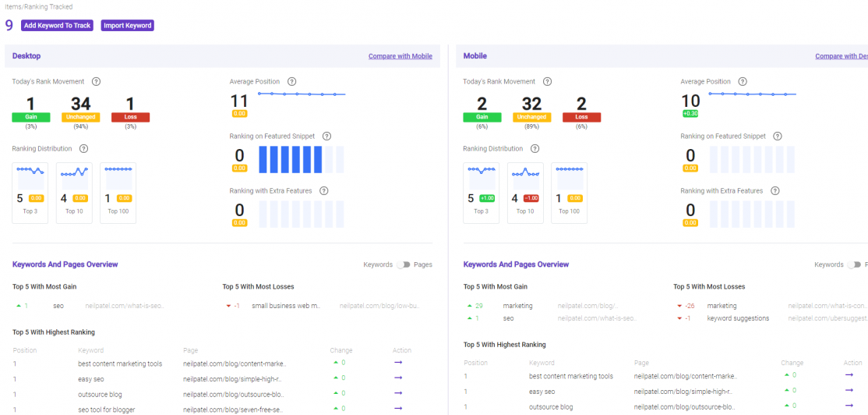Click action arrow for Desktop seo tool for blogger
The image size is (868, 415).
[398, 408]
